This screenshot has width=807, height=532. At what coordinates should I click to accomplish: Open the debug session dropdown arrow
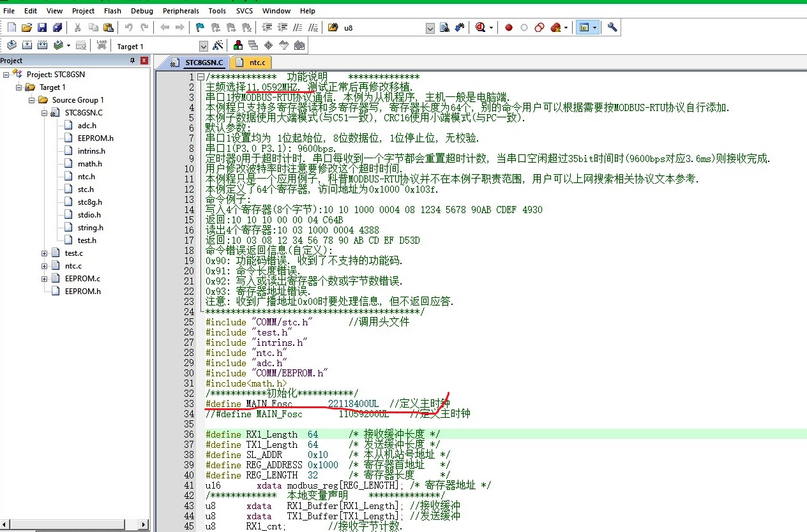click(x=491, y=27)
